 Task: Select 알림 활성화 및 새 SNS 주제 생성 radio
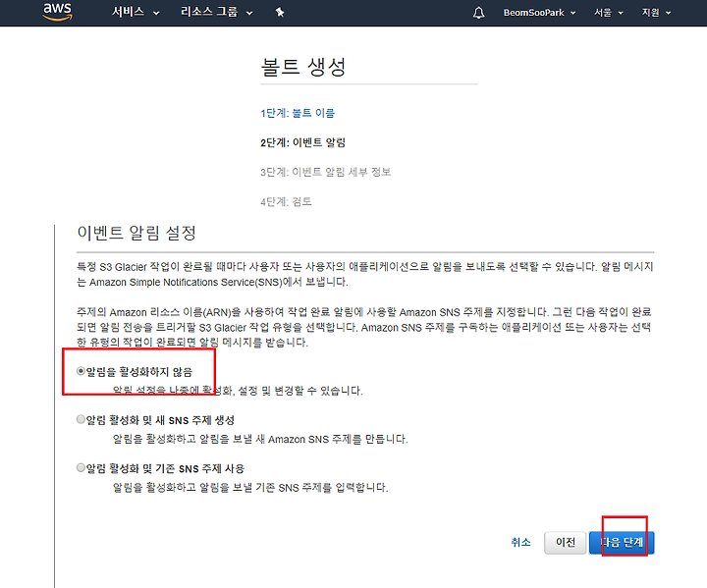(x=81, y=419)
